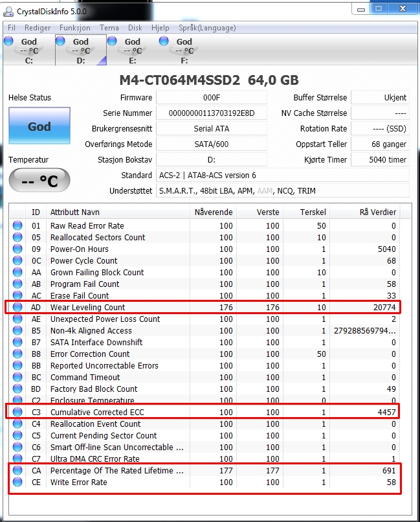Click status icon for Error Correction Count

click(17, 354)
